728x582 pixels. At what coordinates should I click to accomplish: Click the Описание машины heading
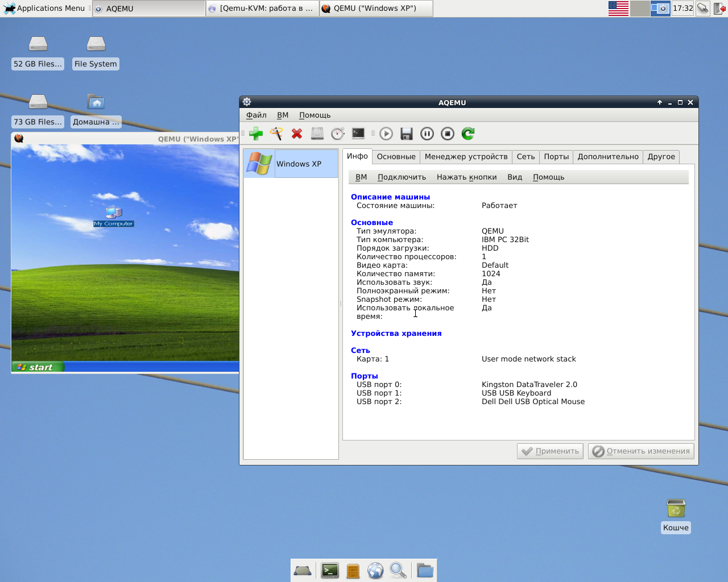(391, 197)
